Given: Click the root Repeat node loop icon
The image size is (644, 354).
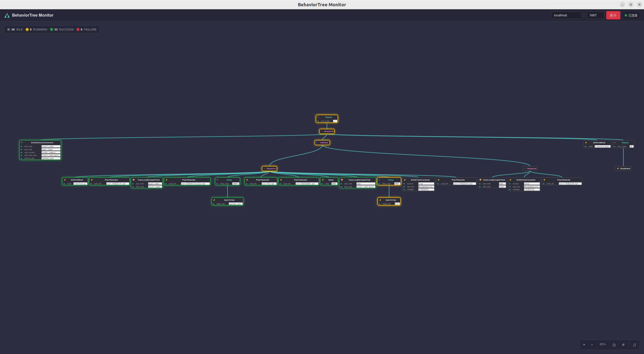Looking at the screenshot, I should (318, 117).
